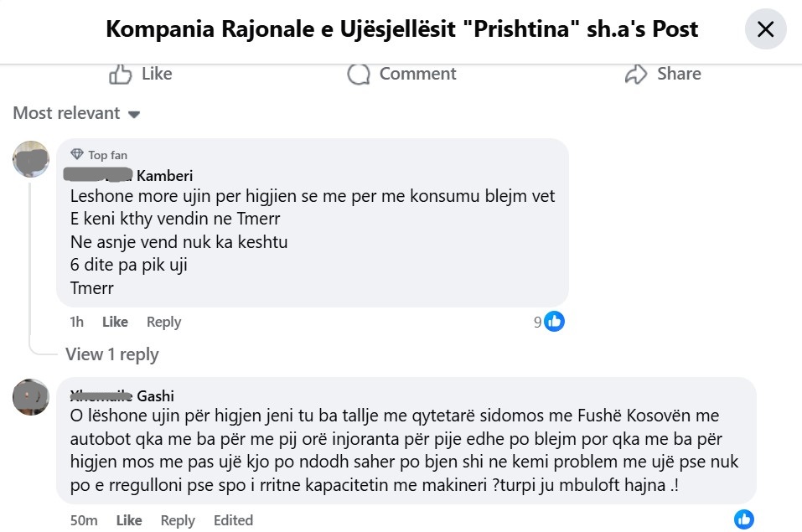Click the Top fan diamond badge icon
This screenshot has height=532, width=802.
pos(77,155)
